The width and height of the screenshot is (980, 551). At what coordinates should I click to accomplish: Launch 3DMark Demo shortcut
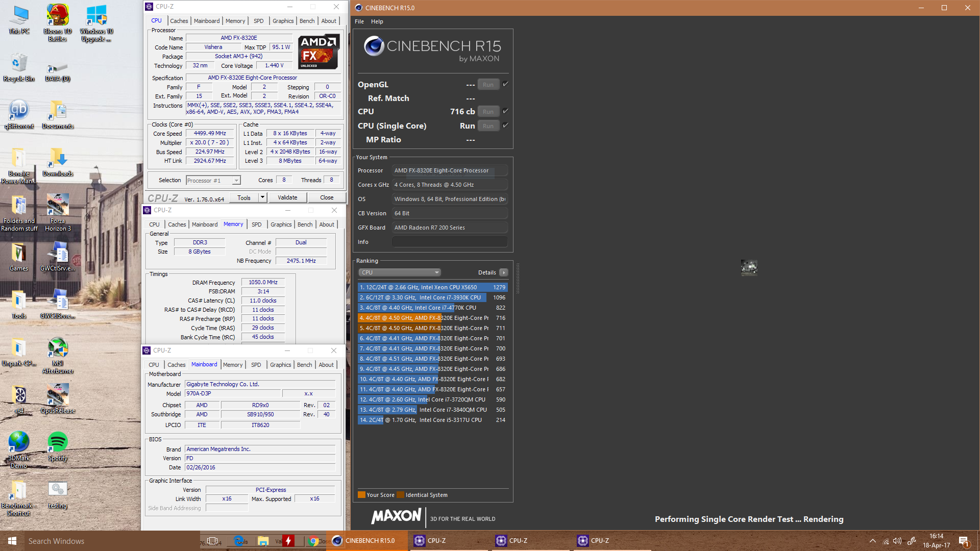point(19,449)
